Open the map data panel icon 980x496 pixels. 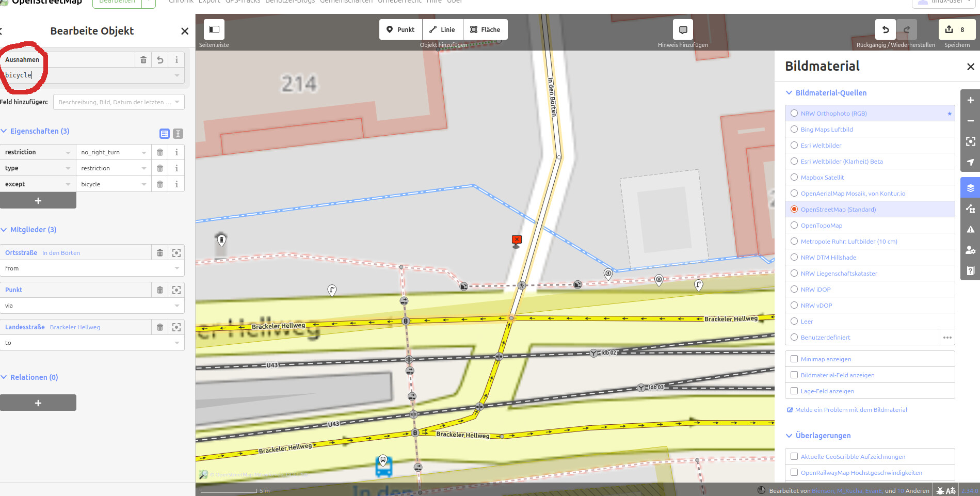[970, 209]
